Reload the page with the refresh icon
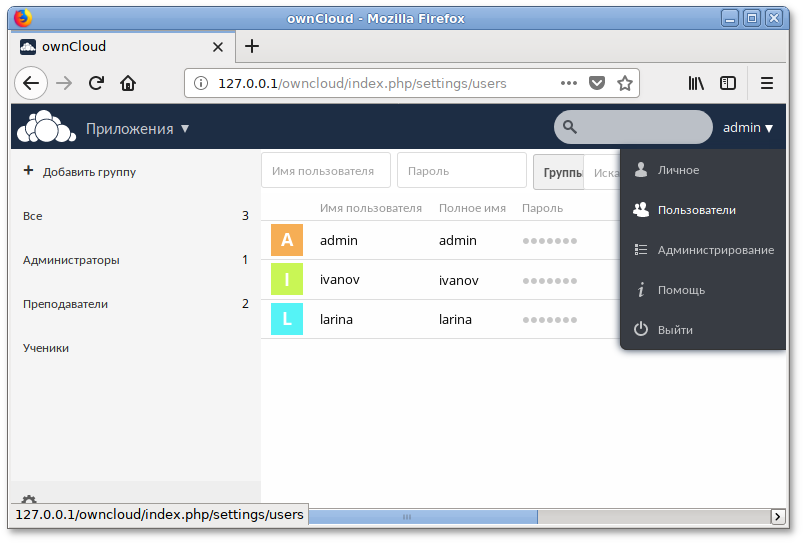Viewport: 803px width, 543px height. coord(97,83)
